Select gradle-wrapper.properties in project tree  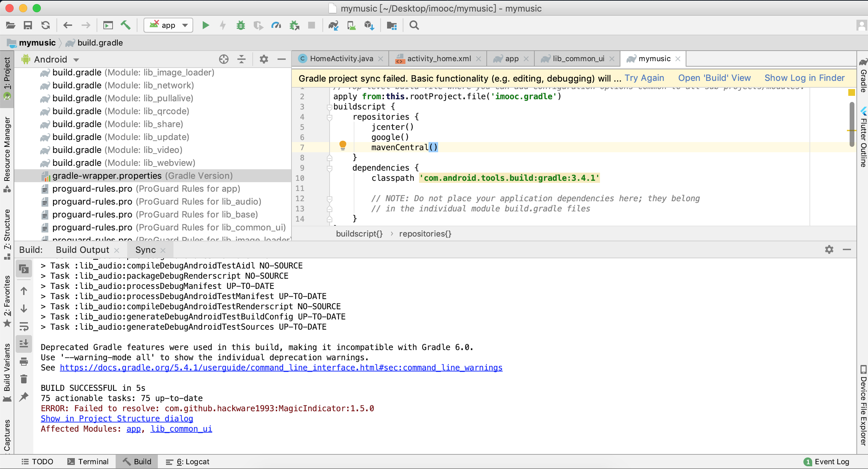152,176
